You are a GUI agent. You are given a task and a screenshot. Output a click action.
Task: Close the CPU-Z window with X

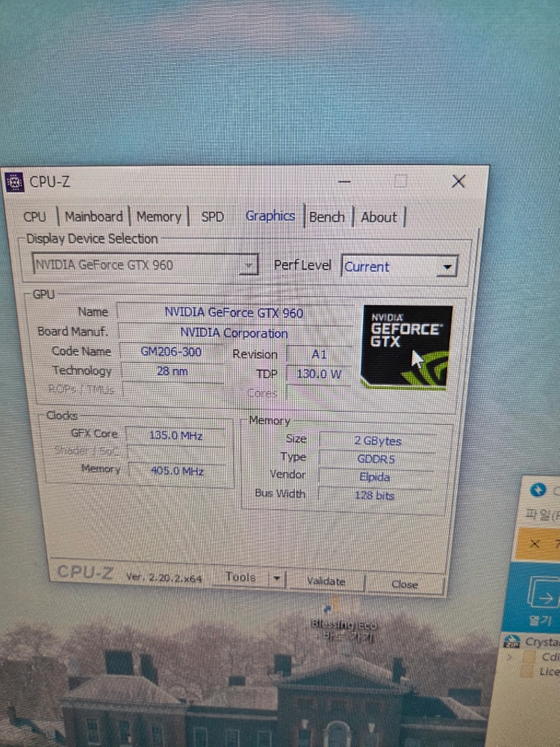click(458, 181)
